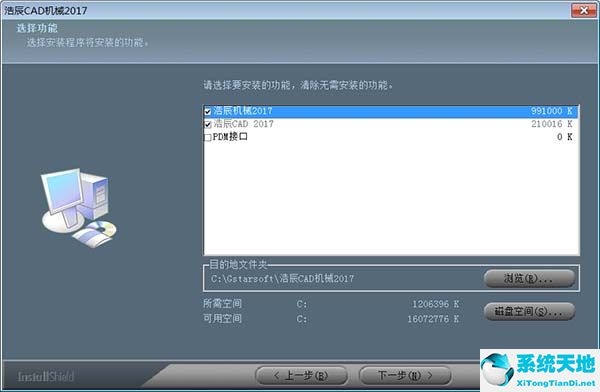This screenshot has height=392, width=600.
Task: Go back with 上一步(B) button
Action: coord(301,376)
